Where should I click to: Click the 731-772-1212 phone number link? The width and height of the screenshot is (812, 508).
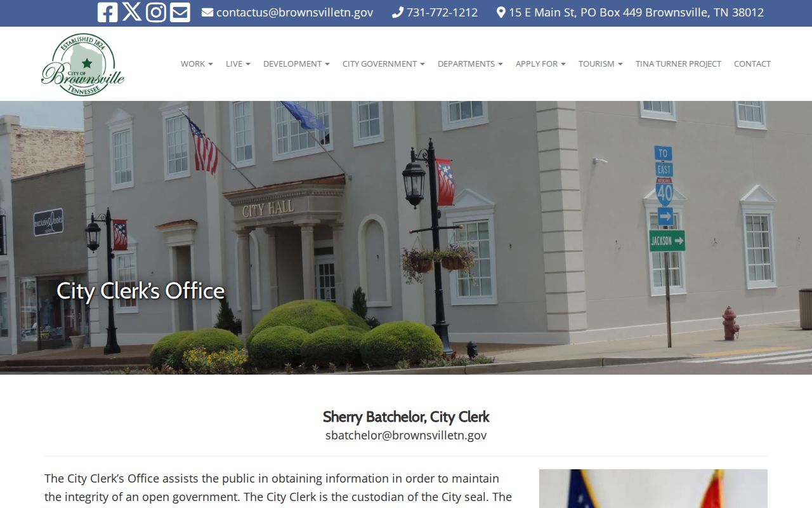[442, 13]
